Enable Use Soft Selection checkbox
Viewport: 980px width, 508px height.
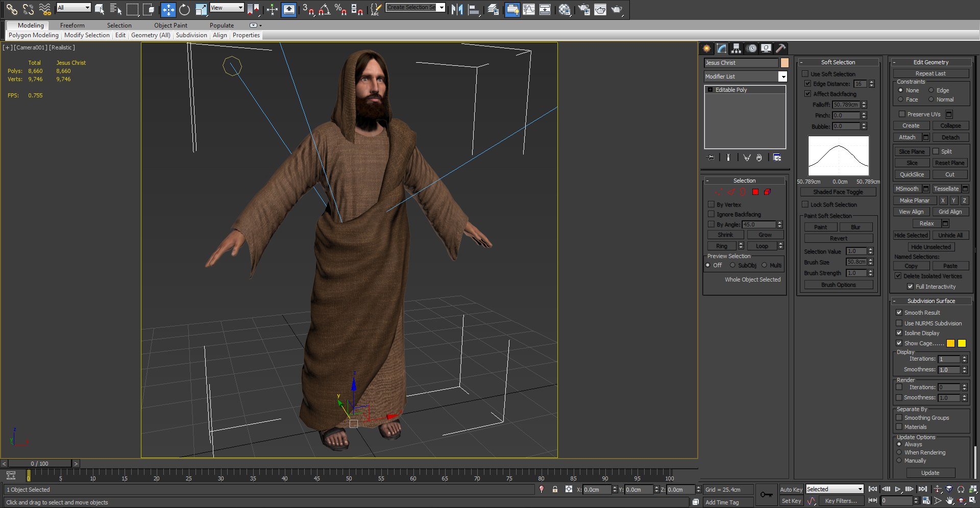pyautogui.click(x=805, y=74)
